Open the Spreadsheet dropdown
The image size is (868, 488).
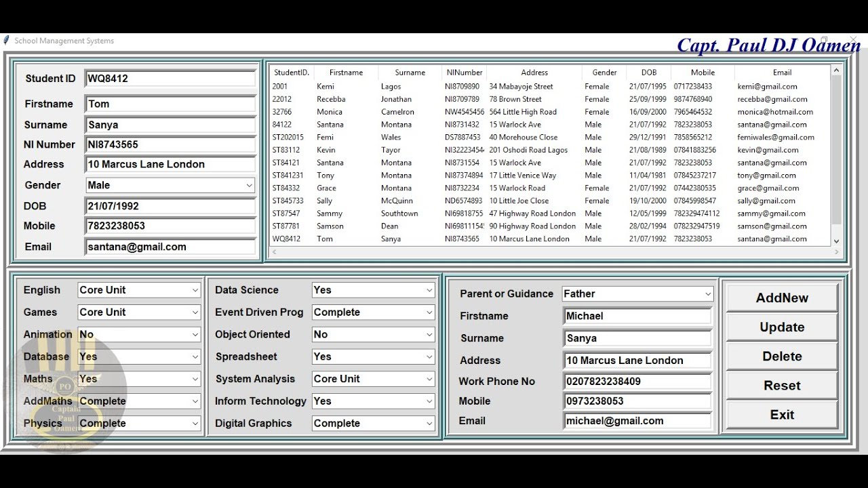point(374,357)
